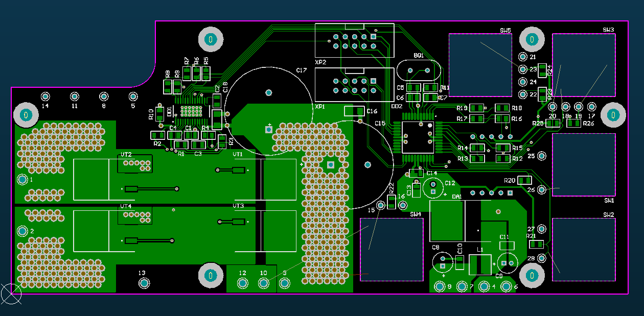
Task: Click the board origin crosshair marker
Action: (x=11, y=294)
